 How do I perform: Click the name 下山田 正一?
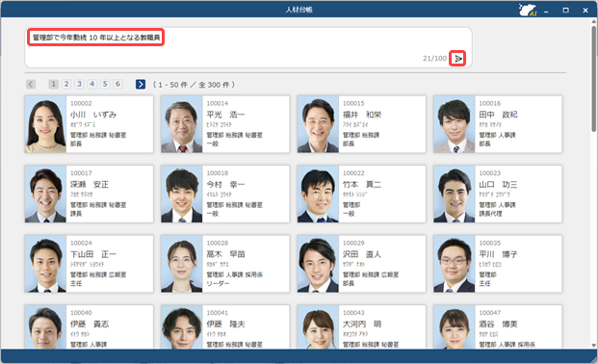tap(93, 254)
